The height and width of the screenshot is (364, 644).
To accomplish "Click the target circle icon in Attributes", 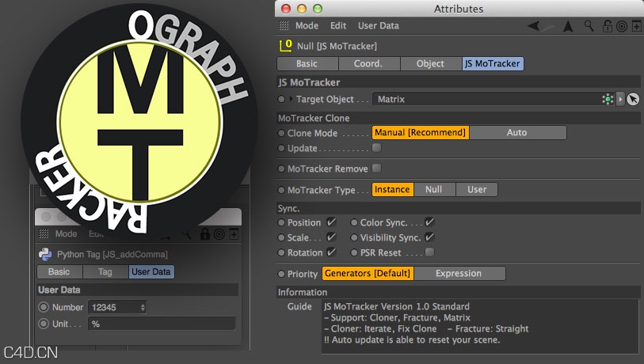I will [622, 26].
